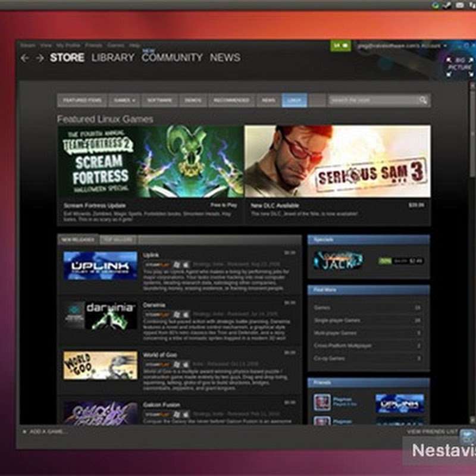Go forward with the right arrow
The image size is (476, 476).
pos(40,58)
